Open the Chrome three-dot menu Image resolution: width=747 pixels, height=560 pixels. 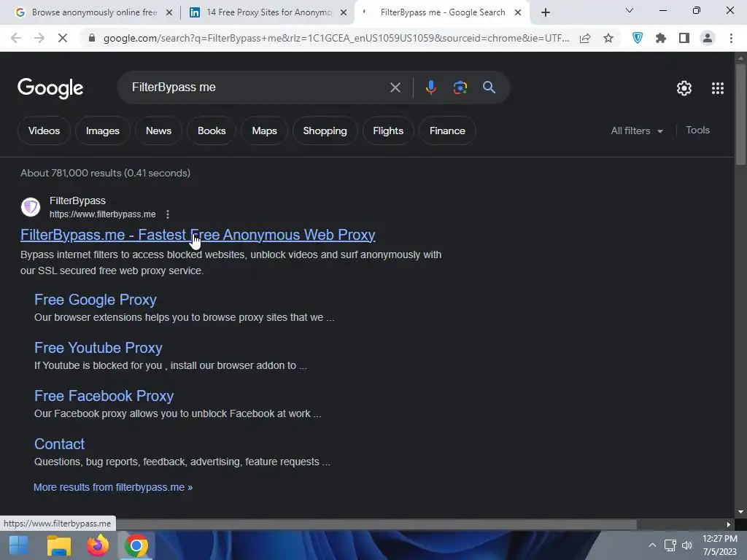click(x=731, y=38)
